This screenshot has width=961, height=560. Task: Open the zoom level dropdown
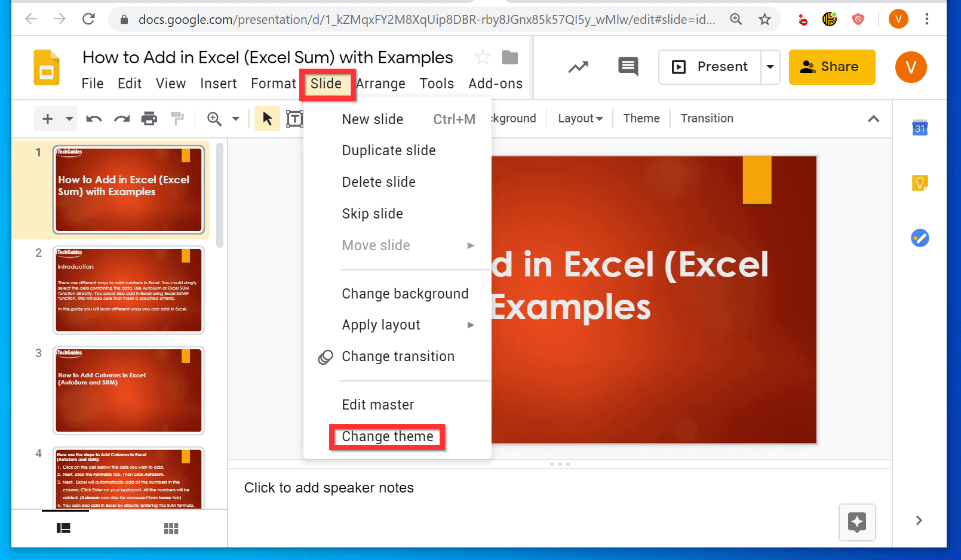tap(235, 118)
